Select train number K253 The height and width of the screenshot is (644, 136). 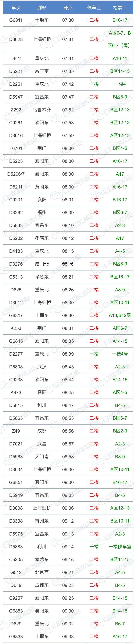tap(16, 328)
